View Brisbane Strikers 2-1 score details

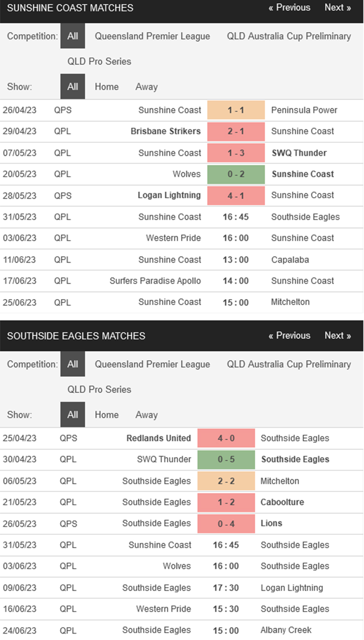coord(236,131)
